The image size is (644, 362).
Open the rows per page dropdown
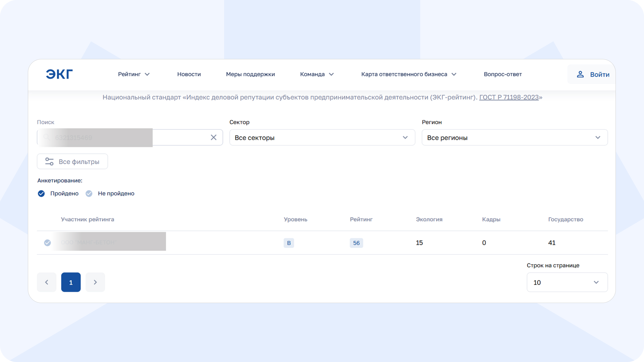click(567, 282)
